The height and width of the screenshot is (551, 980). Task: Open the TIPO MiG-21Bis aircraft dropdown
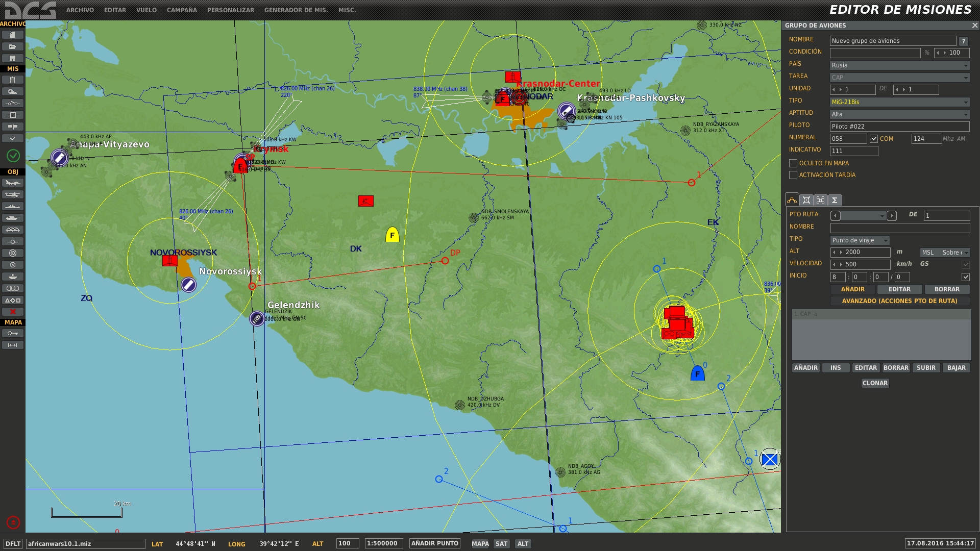pyautogui.click(x=899, y=102)
